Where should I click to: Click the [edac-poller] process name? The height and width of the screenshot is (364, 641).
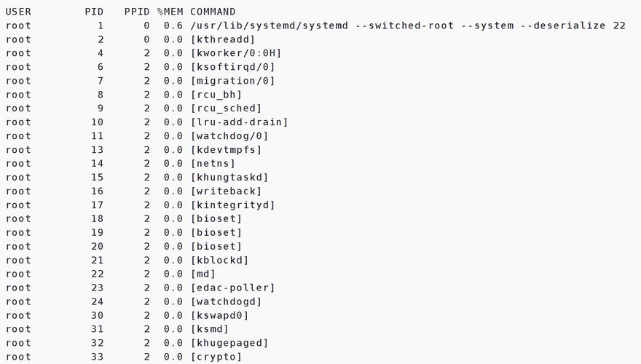pyautogui.click(x=232, y=288)
